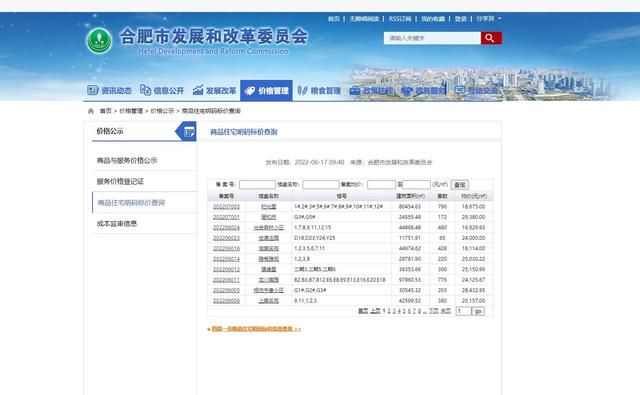Viewport: 640px width, 395px height.
Task: Open the property name link in row 202207003
Action: [269, 207]
